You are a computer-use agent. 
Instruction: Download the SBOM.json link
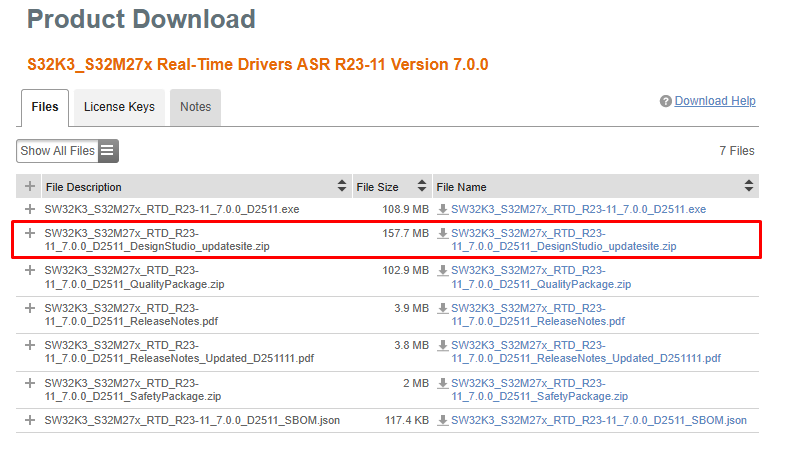599,420
